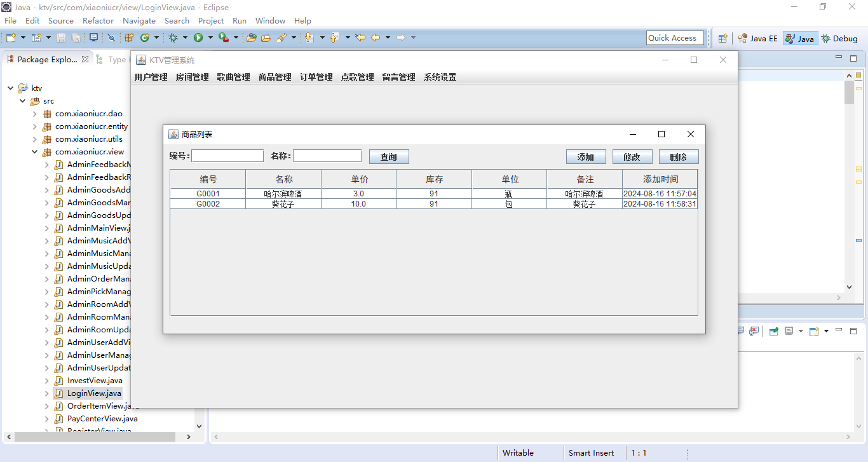Click the Previous Annotation icon
Screen dimensions: 868x462
334,38
